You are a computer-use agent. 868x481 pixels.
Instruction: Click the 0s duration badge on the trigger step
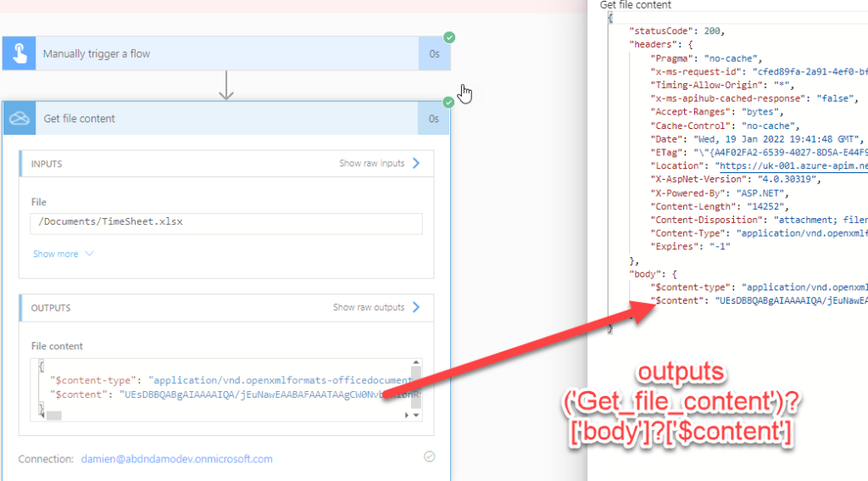434,53
